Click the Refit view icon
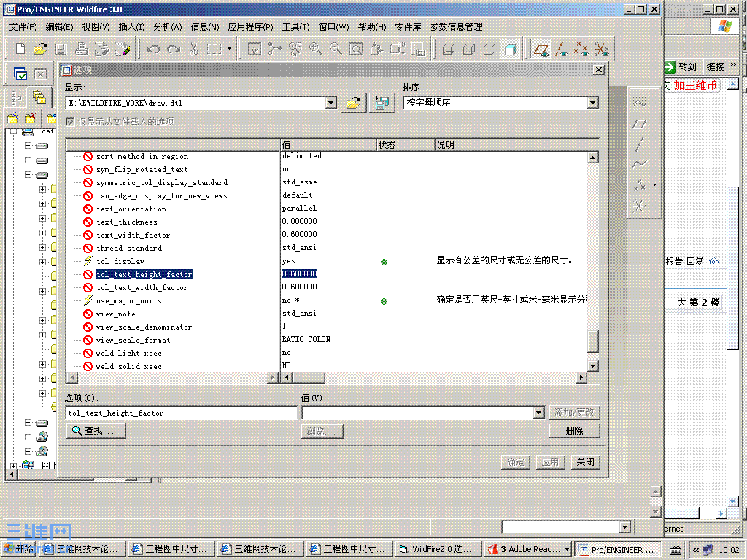This screenshot has height=560, width=747. [356, 49]
